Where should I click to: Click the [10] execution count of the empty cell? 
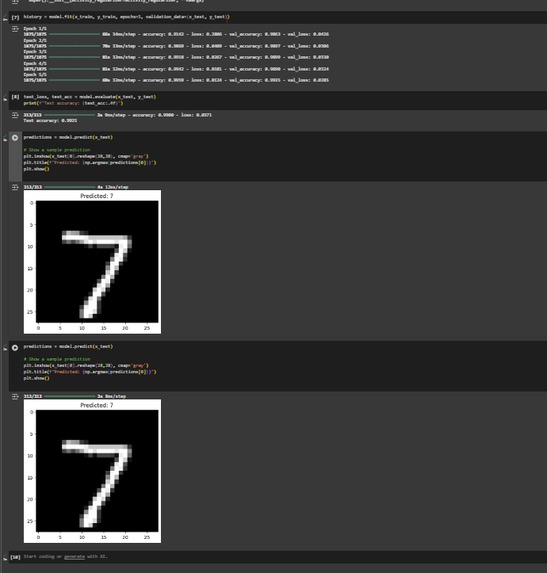15,557
